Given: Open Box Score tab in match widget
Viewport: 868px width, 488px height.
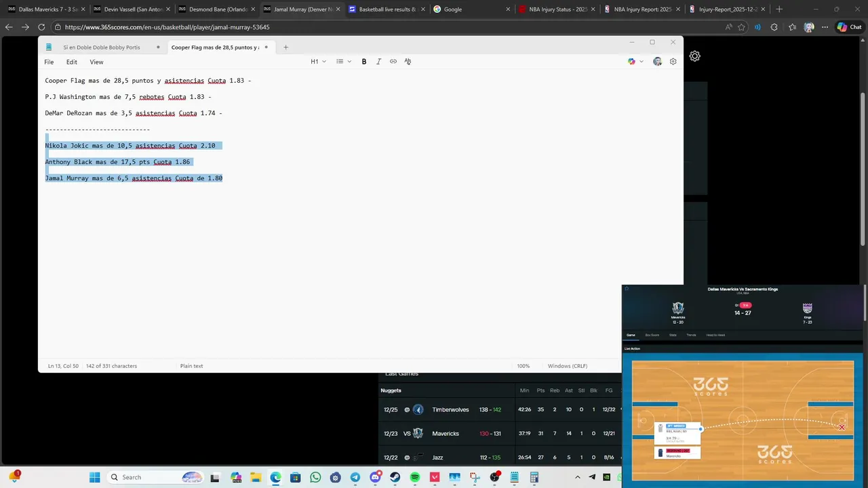Looking at the screenshot, I should [x=652, y=335].
